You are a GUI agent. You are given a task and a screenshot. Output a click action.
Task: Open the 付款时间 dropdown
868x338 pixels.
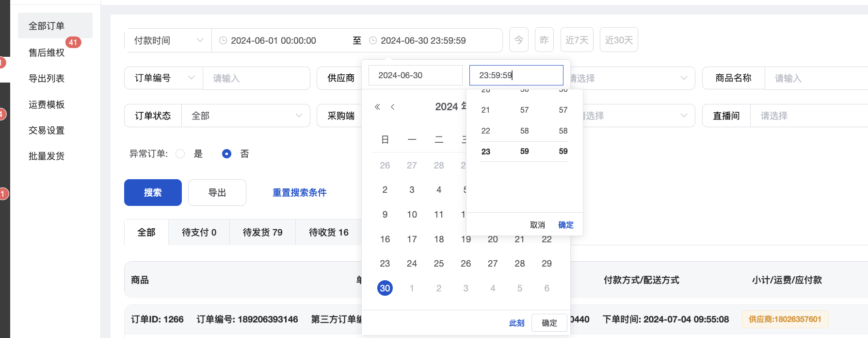168,41
